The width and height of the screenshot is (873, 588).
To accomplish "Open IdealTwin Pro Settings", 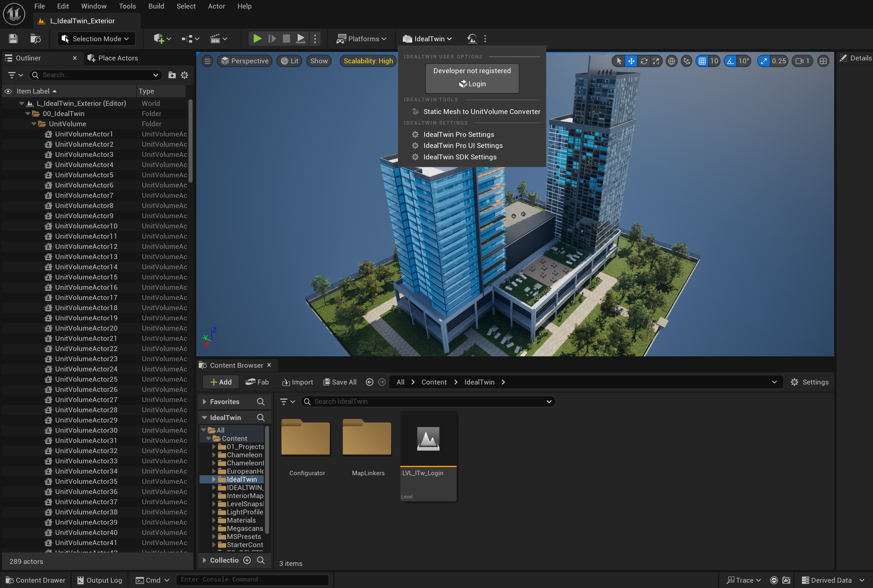I will (x=453, y=134).
